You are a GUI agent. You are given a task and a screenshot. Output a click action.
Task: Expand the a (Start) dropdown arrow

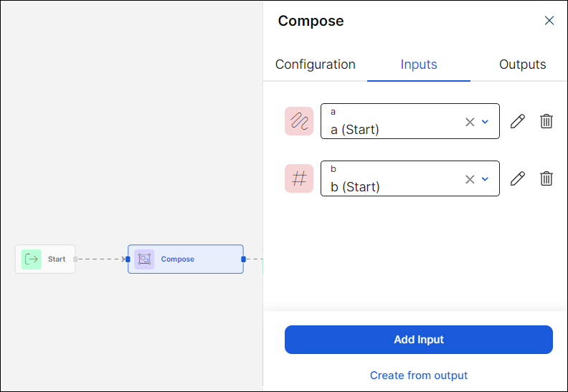click(x=486, y=122)
